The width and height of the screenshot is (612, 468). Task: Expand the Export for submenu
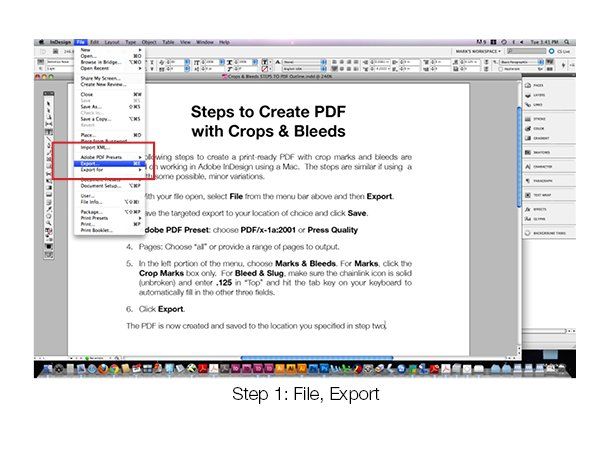[x=110, y=170]
